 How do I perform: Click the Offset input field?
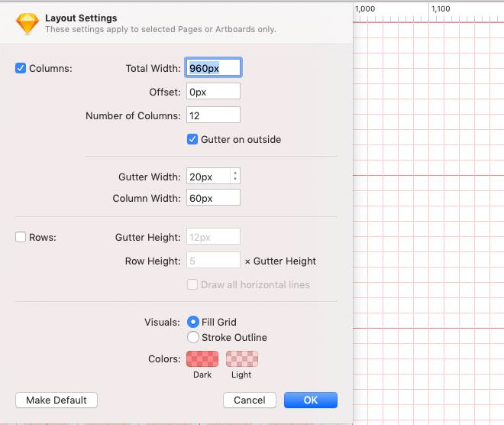pyautogui.click(x=213, y=92)
